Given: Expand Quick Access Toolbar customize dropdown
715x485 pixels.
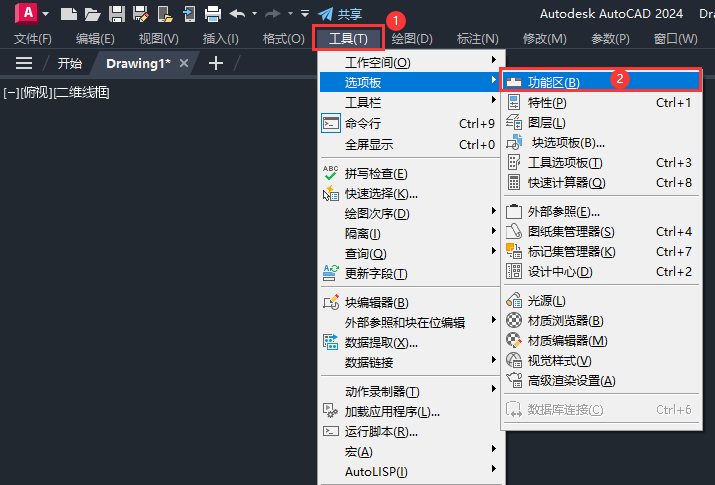Looking at the screenshot, I should tap(305, 13).
